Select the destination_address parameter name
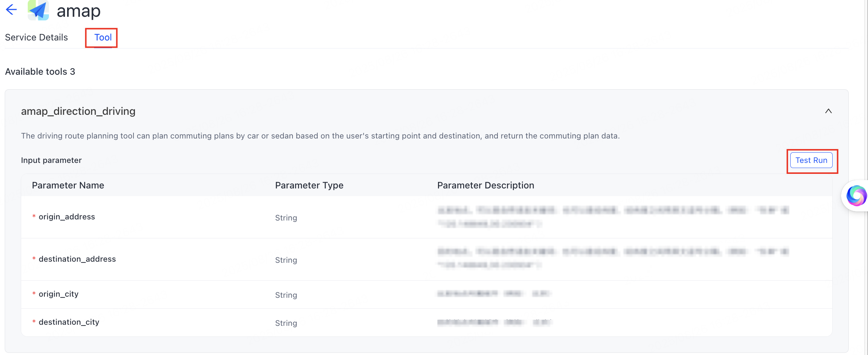 (77, 259)
